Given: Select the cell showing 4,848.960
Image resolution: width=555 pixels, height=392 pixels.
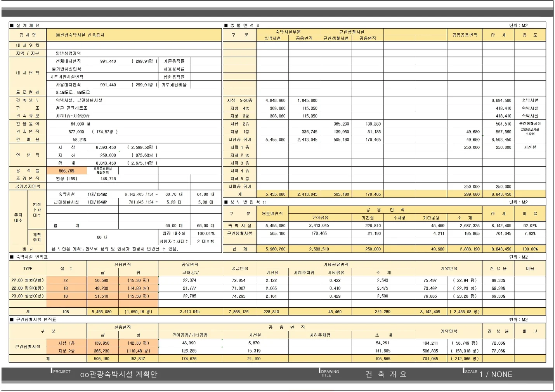Looking at the screenshot, I should (275, 100).
